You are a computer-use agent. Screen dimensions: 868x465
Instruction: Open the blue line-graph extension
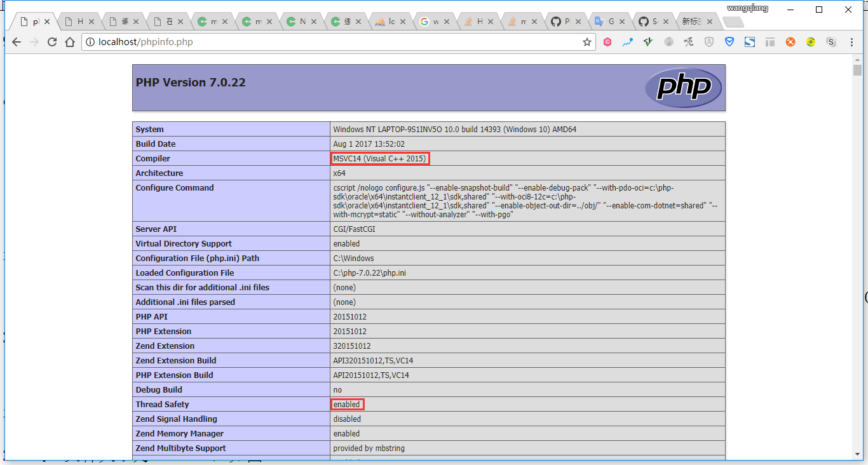click(628, 43)
